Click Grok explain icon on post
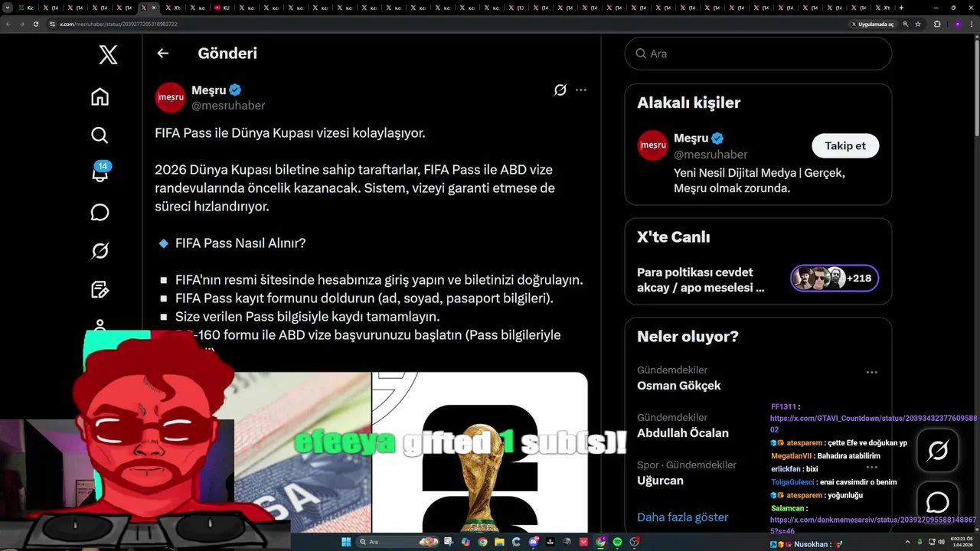 560,90
